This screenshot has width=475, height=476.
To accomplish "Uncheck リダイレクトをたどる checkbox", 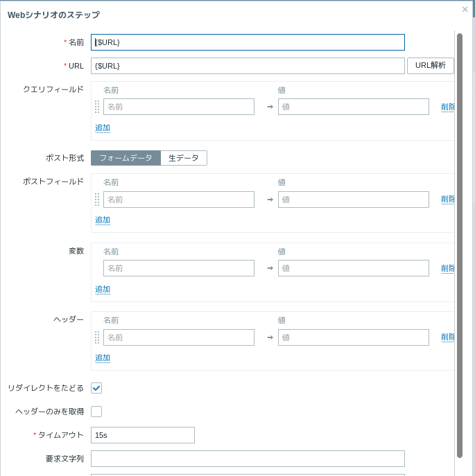I will click(x=96, y=388).
